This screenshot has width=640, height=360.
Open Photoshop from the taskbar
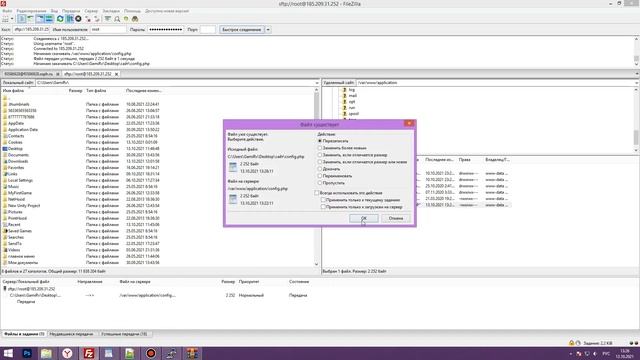pos(27,353)
